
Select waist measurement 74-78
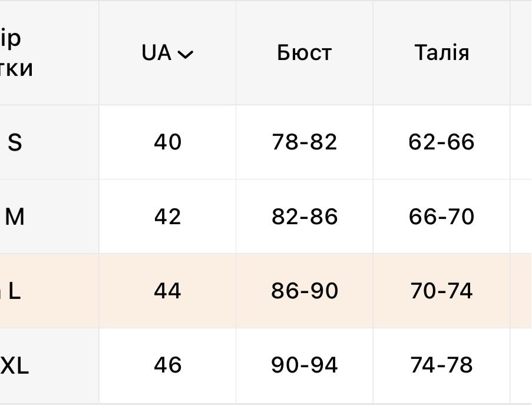(441, 365)
